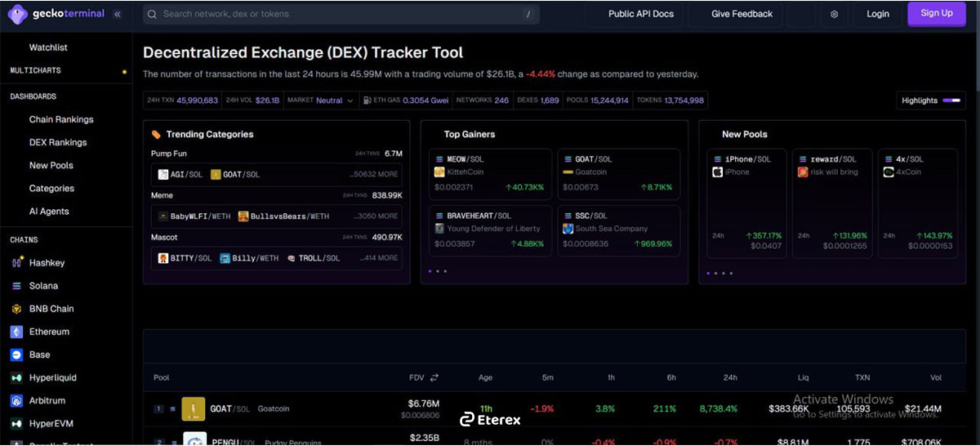Collapse the sidebar with the double-chevron icon
The image size is (980, 446).
pyautogui.click(x=118, y=14)
